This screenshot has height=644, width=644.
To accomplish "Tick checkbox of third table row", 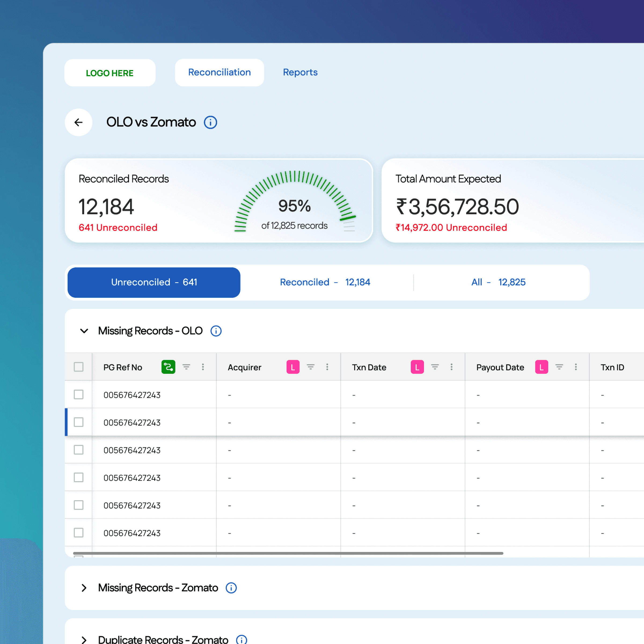I will pyautogui.click(x=79, y=450).
